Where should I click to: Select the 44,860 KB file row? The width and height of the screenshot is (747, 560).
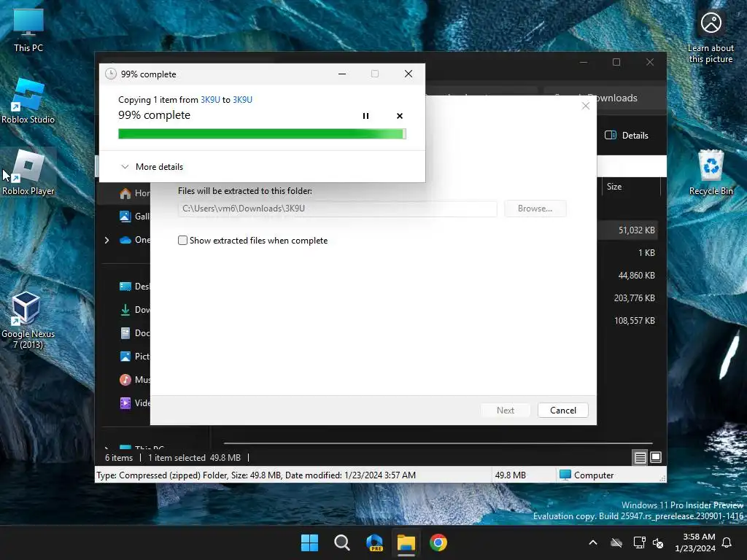pyautogui.click(x=629, y=275)
